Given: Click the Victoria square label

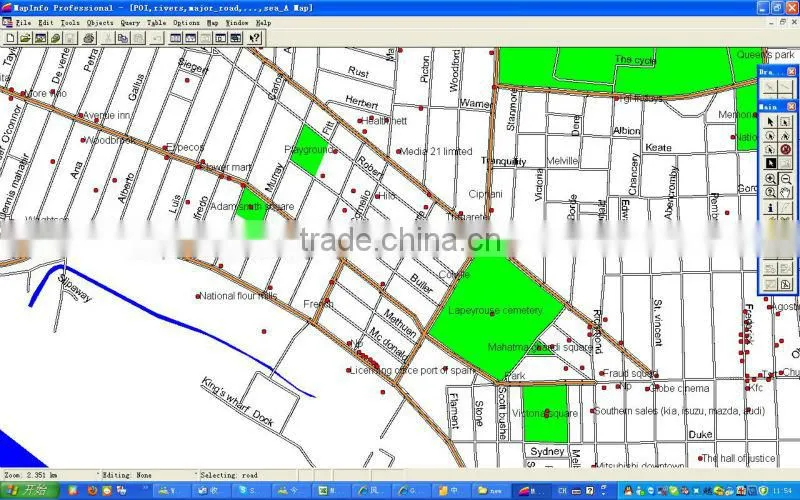Looking at the screenshot, I should 545,413.
